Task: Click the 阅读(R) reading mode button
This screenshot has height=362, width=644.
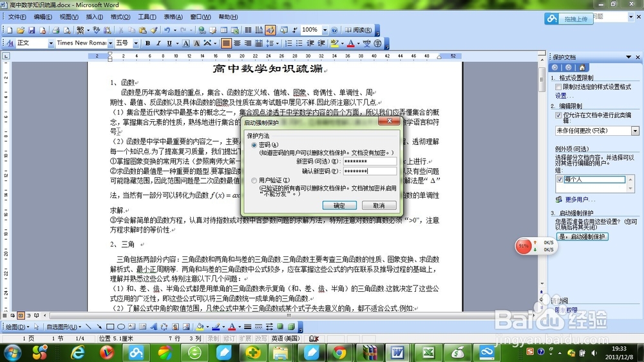Action: click(358, 30)
